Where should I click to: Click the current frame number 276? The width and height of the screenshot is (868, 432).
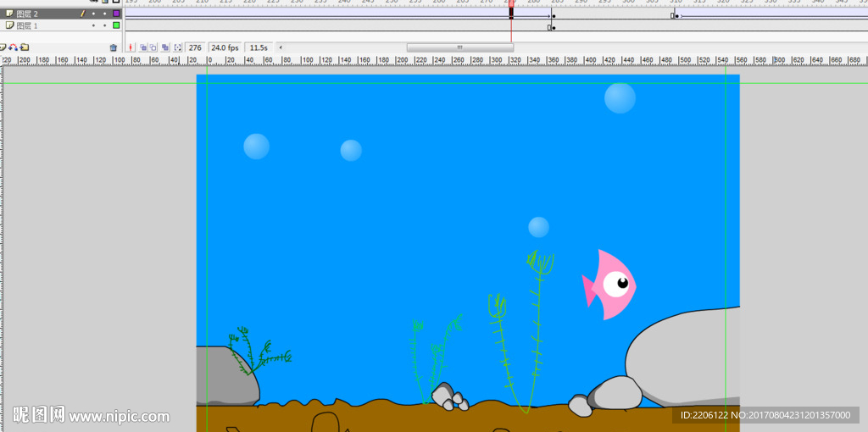pos(195,47)
